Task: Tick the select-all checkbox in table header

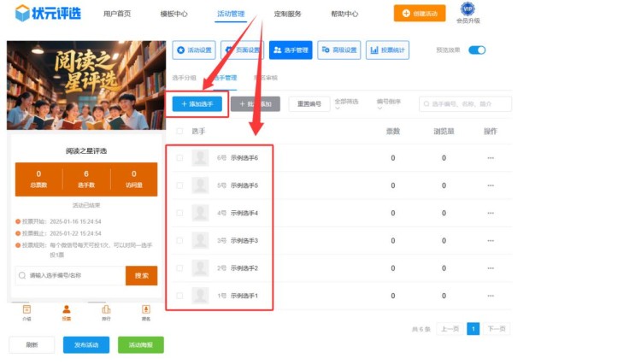Action: [x=179, y=132]
